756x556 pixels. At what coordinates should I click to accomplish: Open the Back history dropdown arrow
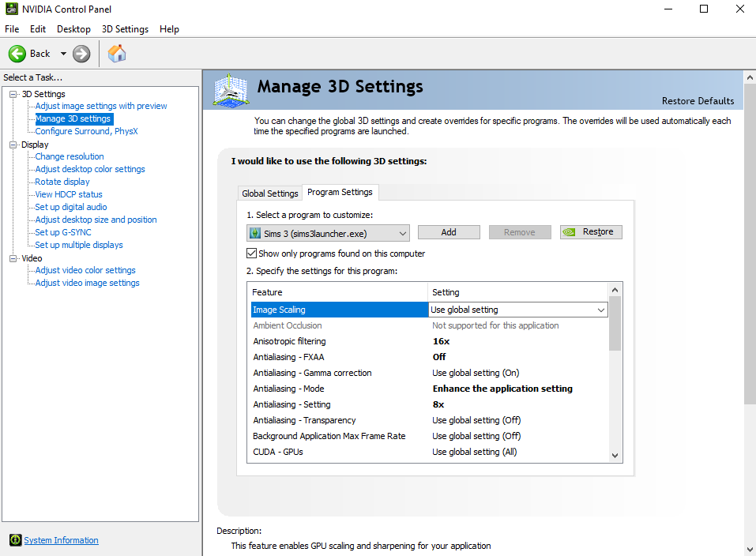pyautogui.click(x=63, y=54)
